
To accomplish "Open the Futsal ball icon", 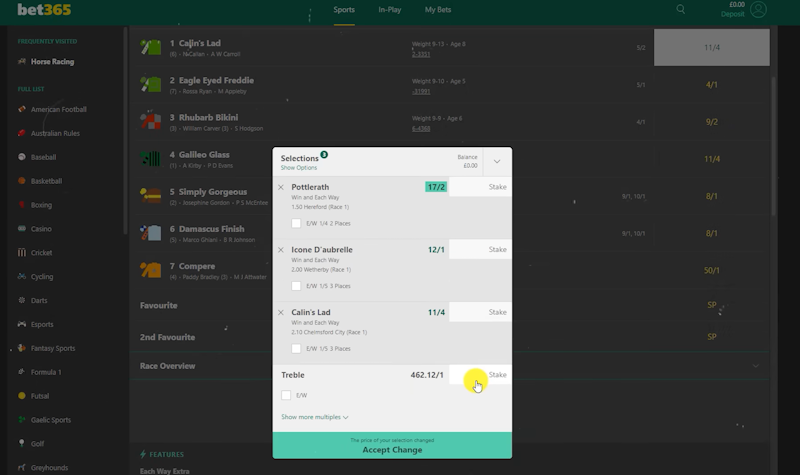I will click(x=22, y=395).
